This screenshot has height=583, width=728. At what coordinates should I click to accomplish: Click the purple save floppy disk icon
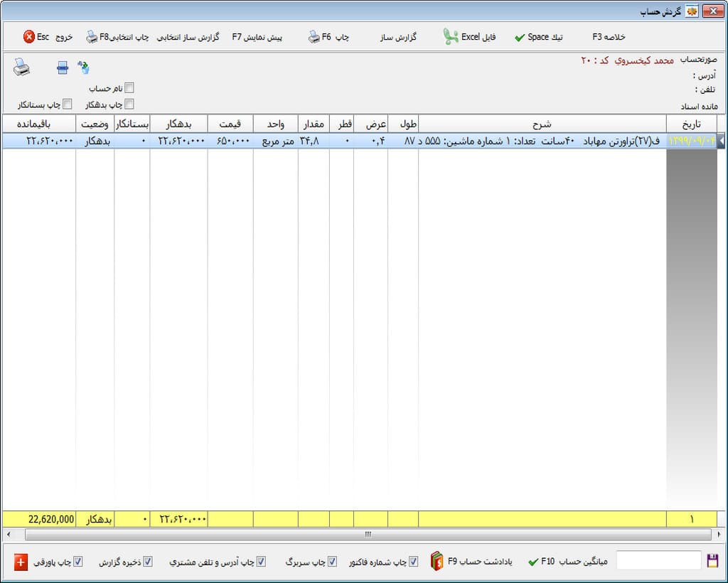[712, 561]
